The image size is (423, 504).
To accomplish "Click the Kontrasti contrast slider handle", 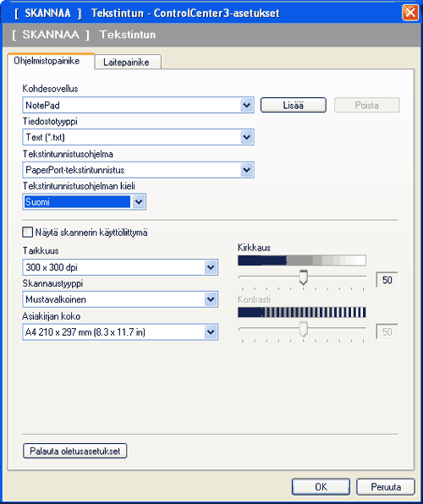I will (303, 329).
